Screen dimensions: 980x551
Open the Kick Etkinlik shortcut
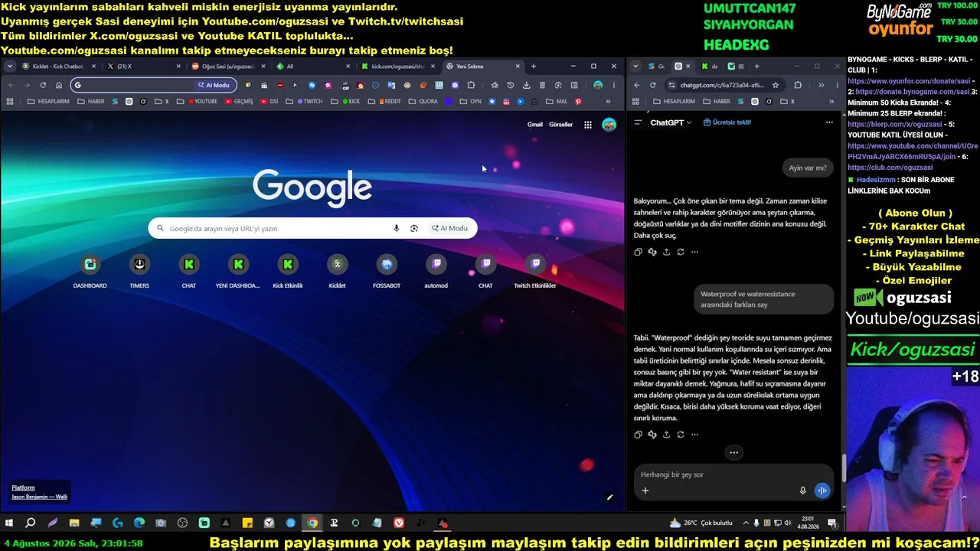(288, 271)
